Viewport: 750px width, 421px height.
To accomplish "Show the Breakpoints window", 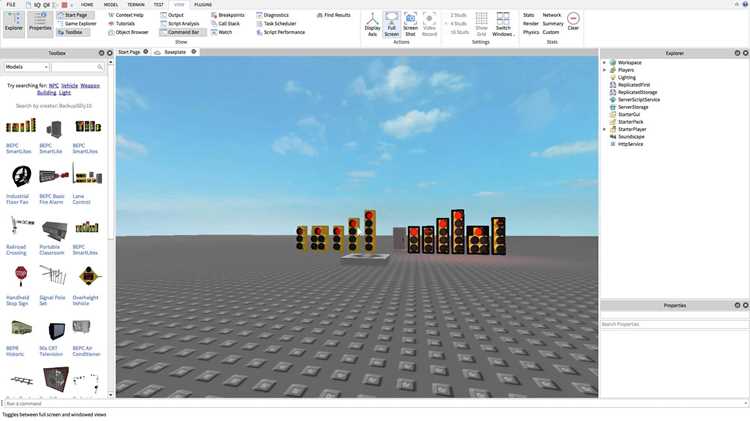I will (228, 15).
